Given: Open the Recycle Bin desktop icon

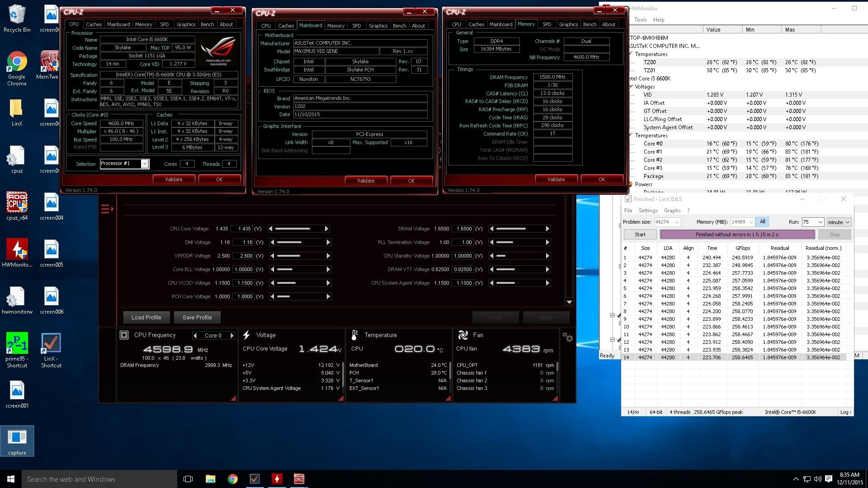Looking at the screenshot, I should [x=17, y=18].
